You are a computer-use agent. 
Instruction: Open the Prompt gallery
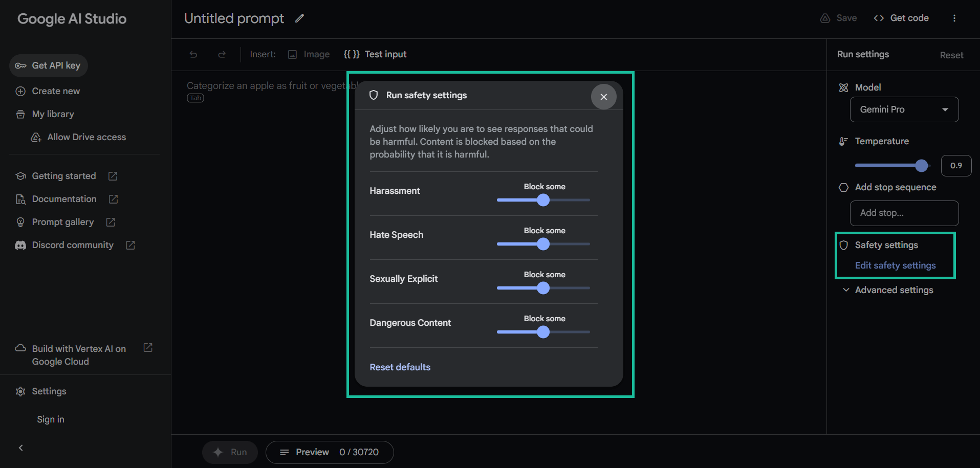coord(62,221)
